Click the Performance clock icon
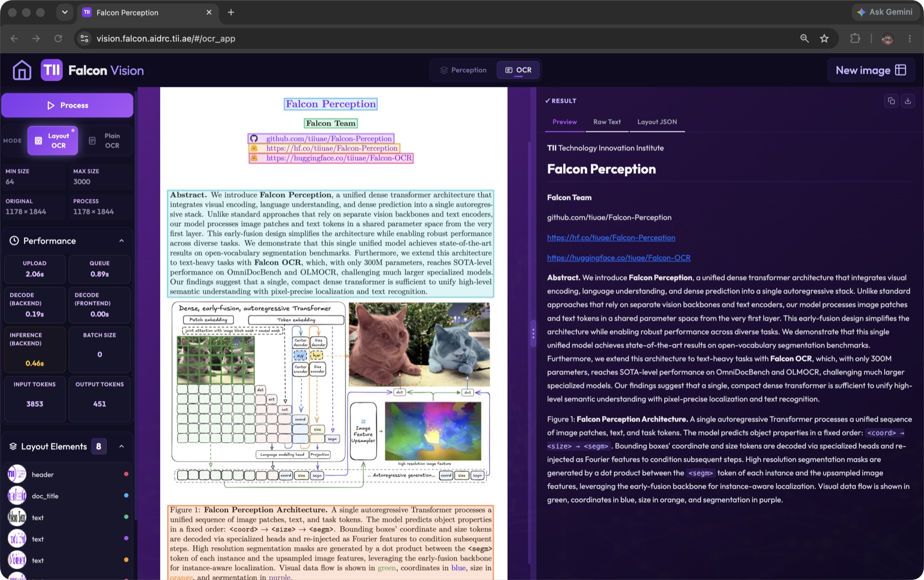This screenshot has width=924, height=580. click(14, 240)
